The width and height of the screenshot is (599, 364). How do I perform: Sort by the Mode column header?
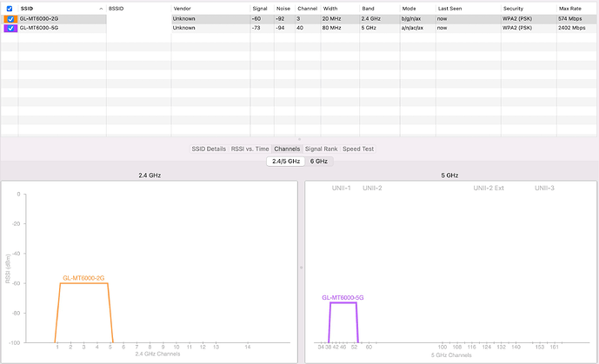pyautogui.click(x=409, y=9)
